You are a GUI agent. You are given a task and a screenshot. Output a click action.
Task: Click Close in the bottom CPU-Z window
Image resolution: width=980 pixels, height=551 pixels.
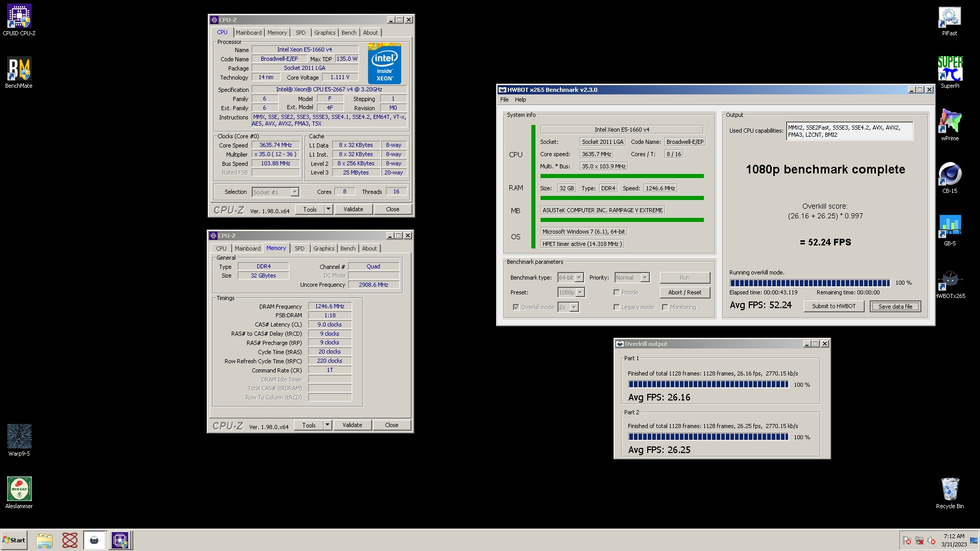[x=391, y=425]
